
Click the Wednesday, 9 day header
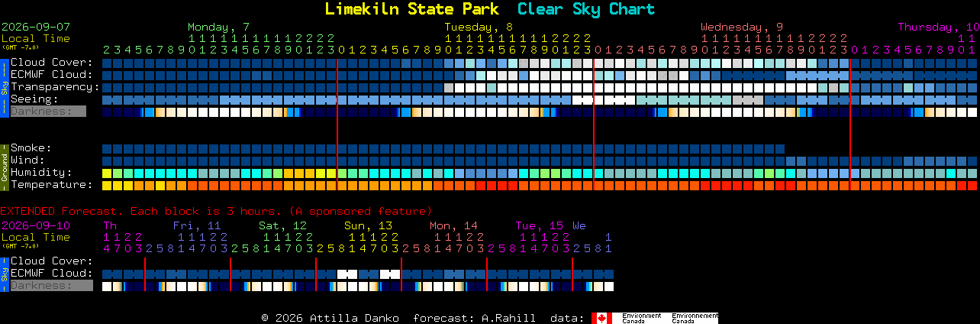click(742, 27)
